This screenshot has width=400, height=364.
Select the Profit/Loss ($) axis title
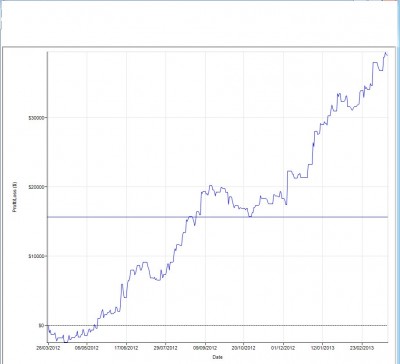point(14,198)
